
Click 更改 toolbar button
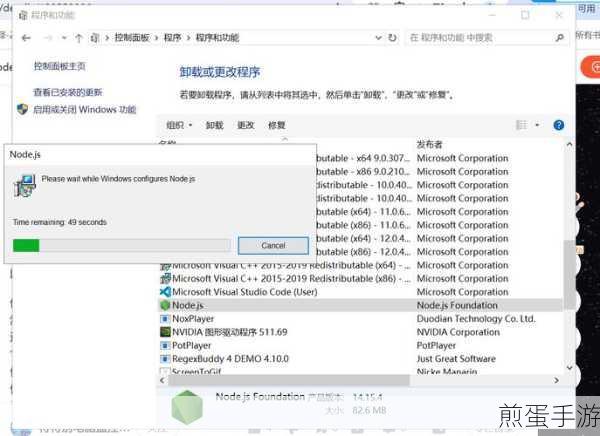pos(246,125)
